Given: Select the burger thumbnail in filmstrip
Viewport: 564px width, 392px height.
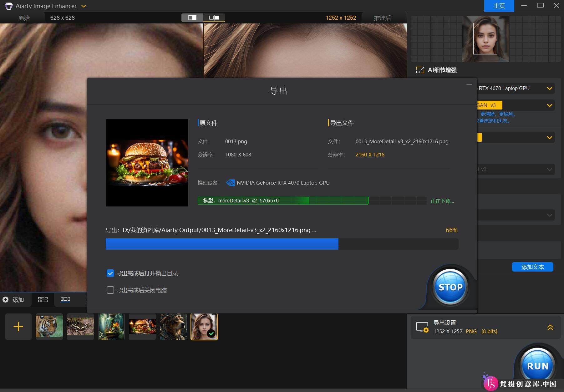Looking at the screenshot, I should (142, 327).
